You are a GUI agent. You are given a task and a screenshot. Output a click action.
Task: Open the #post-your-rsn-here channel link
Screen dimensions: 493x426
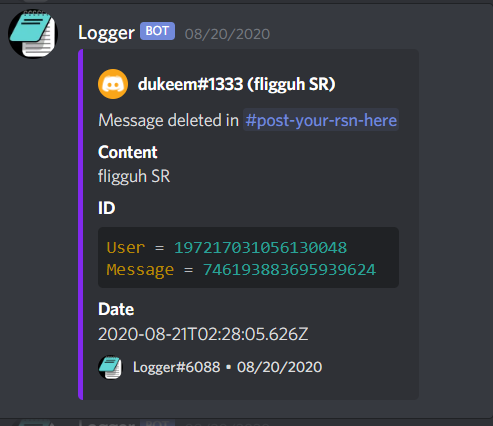tap(321, 120)
